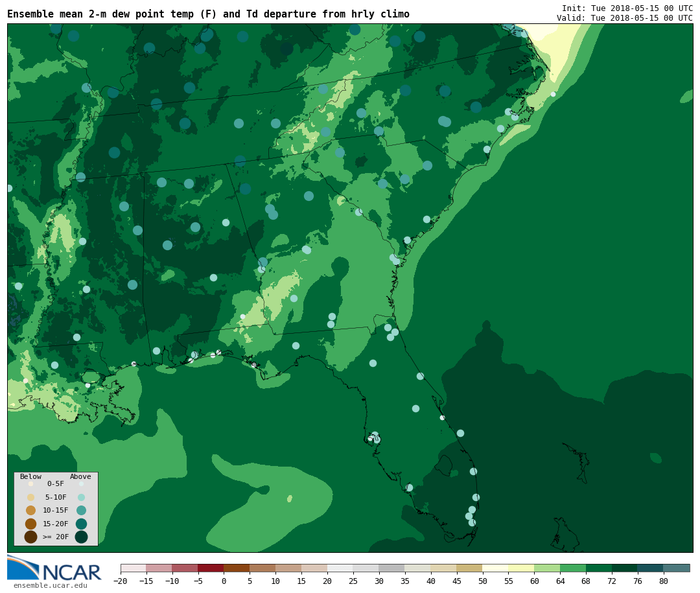Image resolution: width=700 pixels, height=593 pixels.
Task: Select the gray segment between 30 and 35
Action: point(392,568)
